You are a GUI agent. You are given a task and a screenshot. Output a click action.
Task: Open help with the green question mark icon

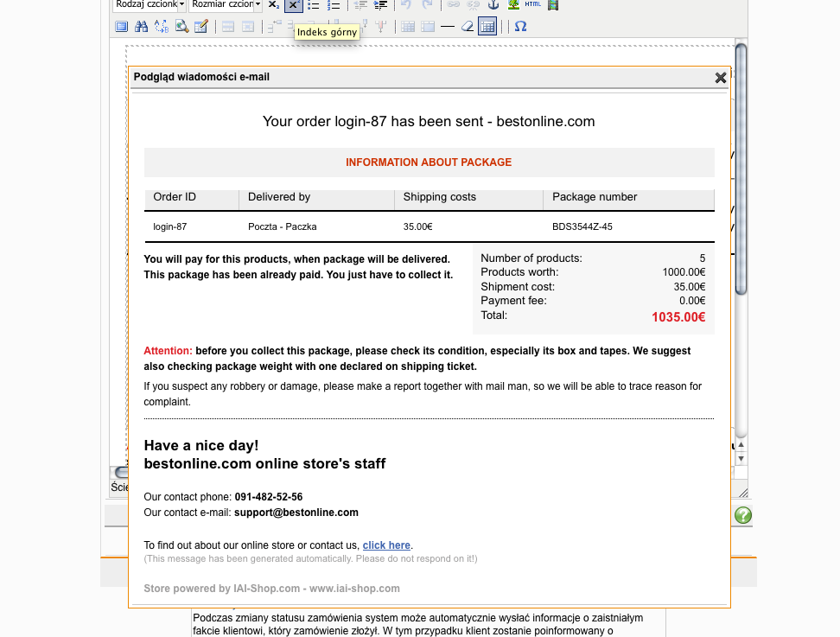743,515
